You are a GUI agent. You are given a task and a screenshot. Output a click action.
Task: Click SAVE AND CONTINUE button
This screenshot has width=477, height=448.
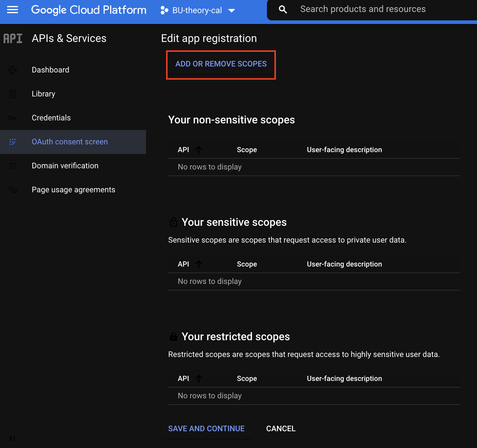[206, 429]
